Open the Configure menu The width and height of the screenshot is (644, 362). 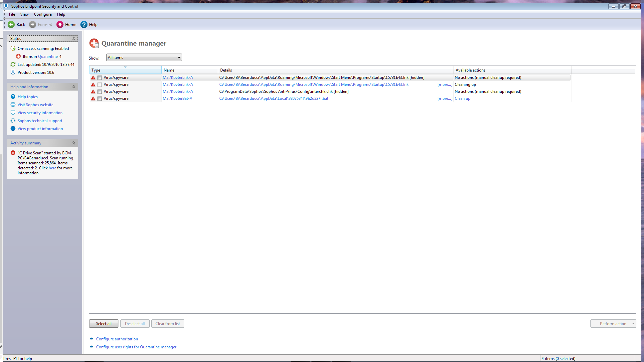(43, 14)
